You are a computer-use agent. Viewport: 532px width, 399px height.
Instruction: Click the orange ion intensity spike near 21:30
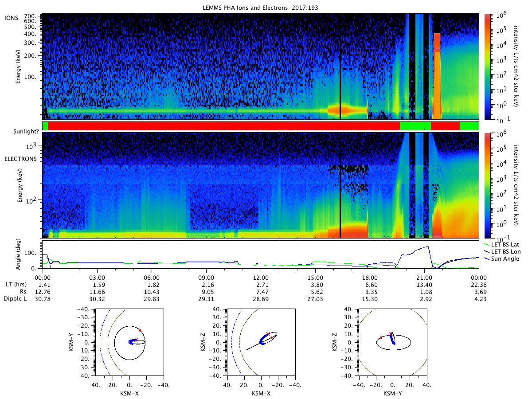click(437, 75)
